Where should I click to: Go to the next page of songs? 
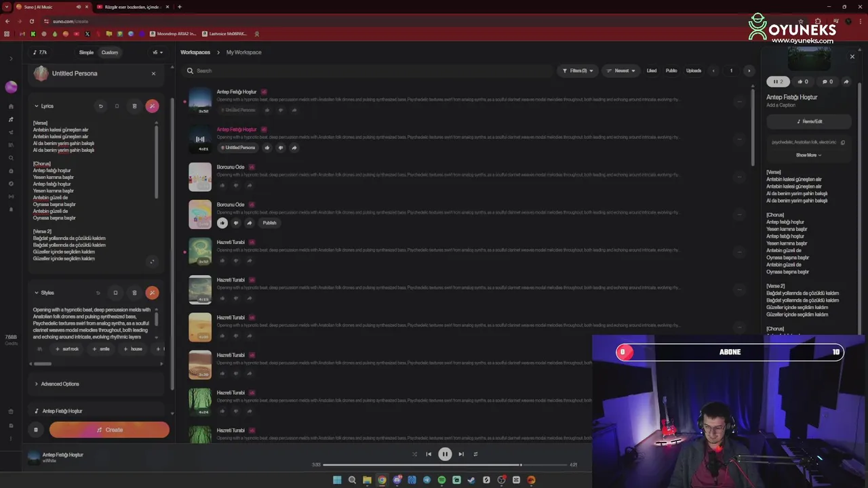749,70
